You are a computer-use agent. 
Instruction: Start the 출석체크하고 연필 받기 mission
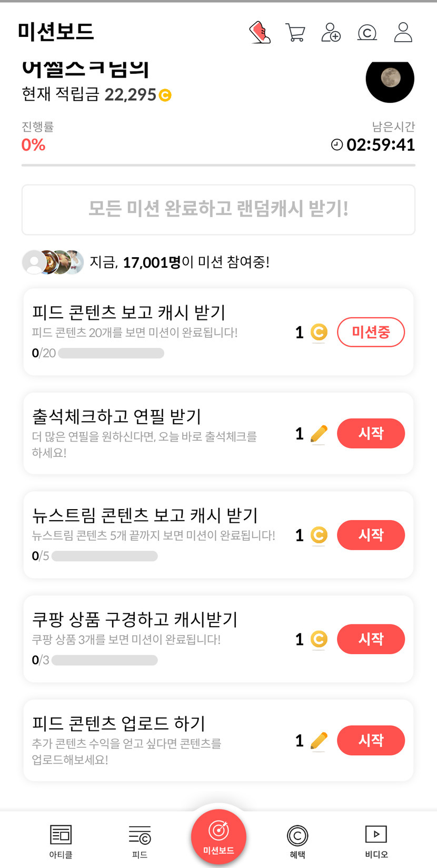[371, 433]
